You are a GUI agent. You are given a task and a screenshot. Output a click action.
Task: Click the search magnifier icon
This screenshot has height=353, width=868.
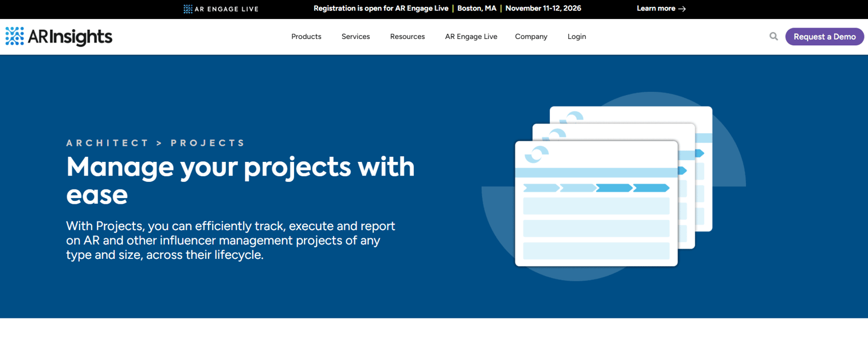(773, 36)
